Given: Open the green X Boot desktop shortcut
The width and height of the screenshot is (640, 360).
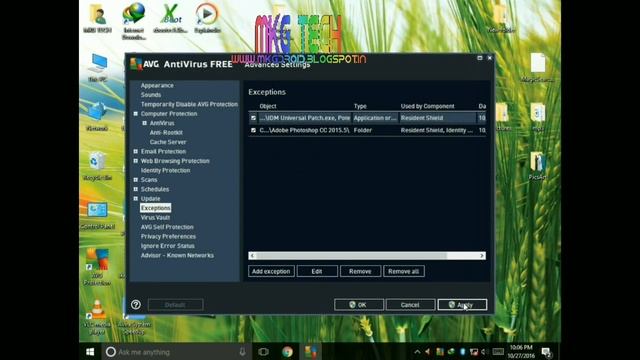Looking at the screenshot, I should [171, 17].
